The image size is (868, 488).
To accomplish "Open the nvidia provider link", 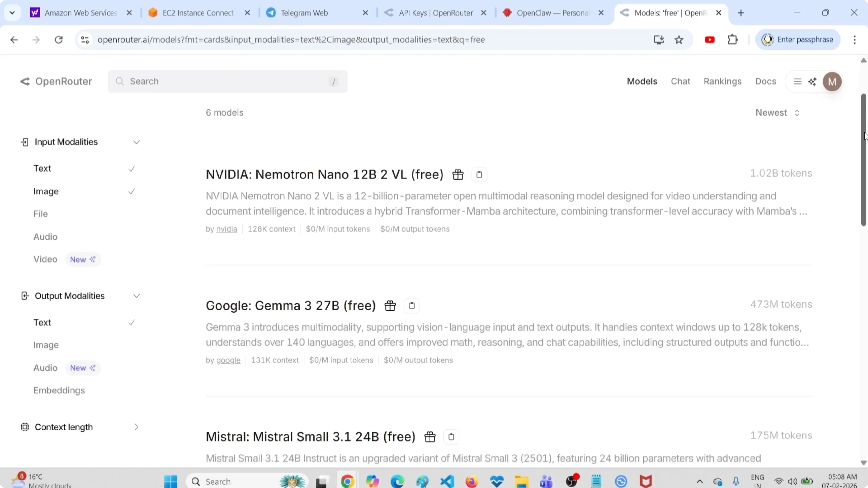I will 226,229.
